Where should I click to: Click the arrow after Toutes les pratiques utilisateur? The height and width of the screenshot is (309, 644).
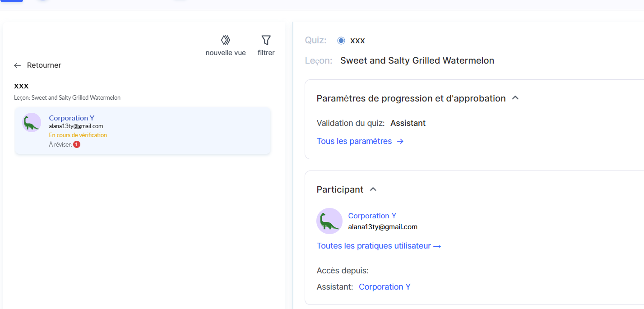click(437, 246)
